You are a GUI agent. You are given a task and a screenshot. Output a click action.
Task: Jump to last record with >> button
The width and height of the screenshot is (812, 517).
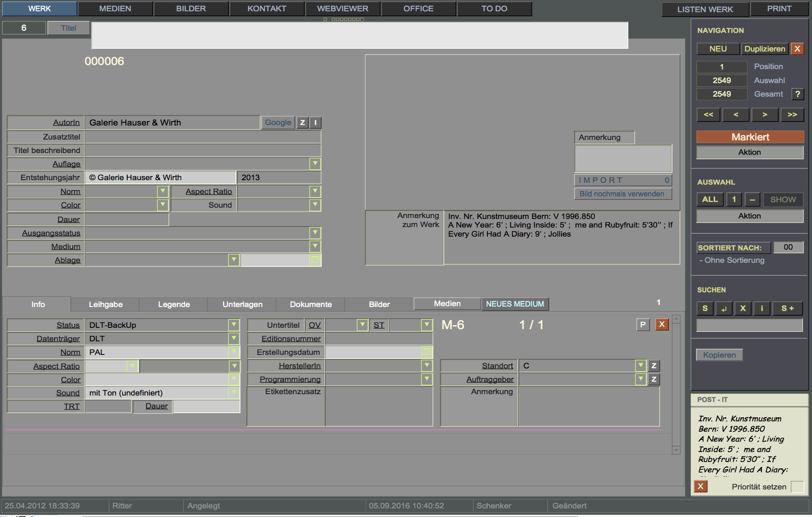click(x=792, y=115)
